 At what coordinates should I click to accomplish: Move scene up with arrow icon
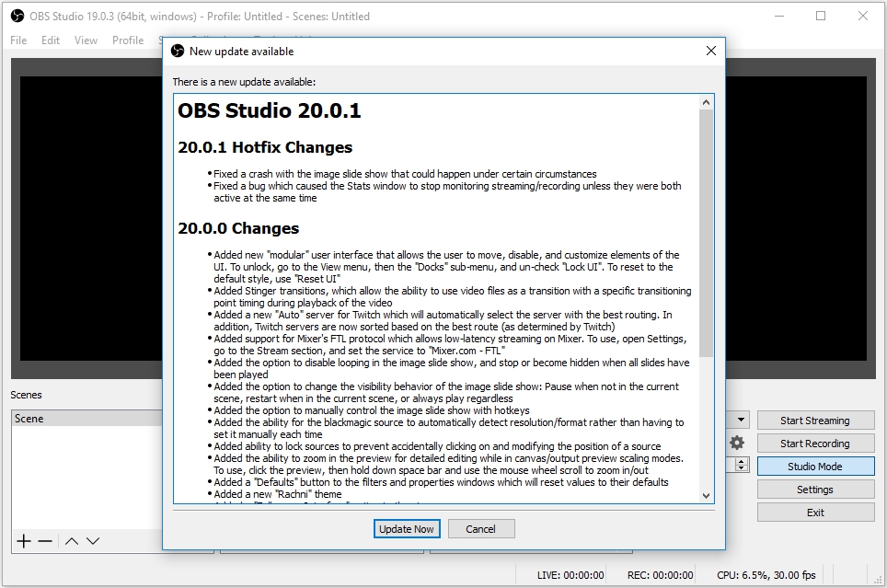71,541
